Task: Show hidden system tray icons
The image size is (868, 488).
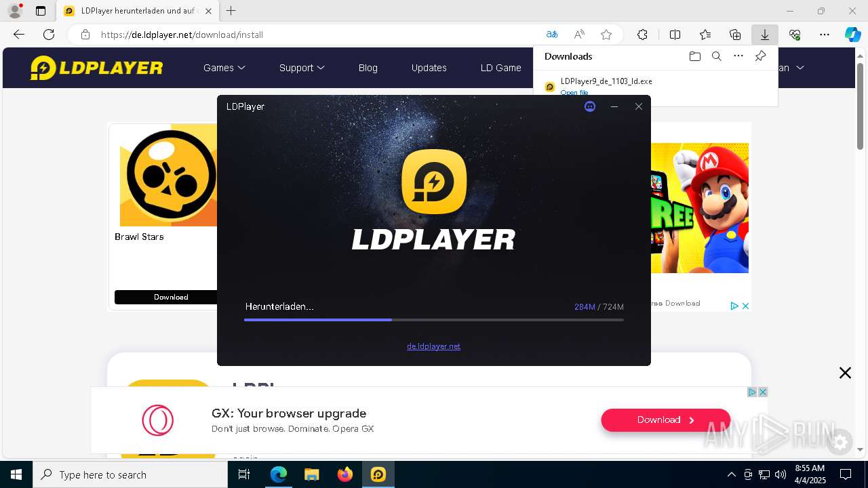Action: coord(732,474)
